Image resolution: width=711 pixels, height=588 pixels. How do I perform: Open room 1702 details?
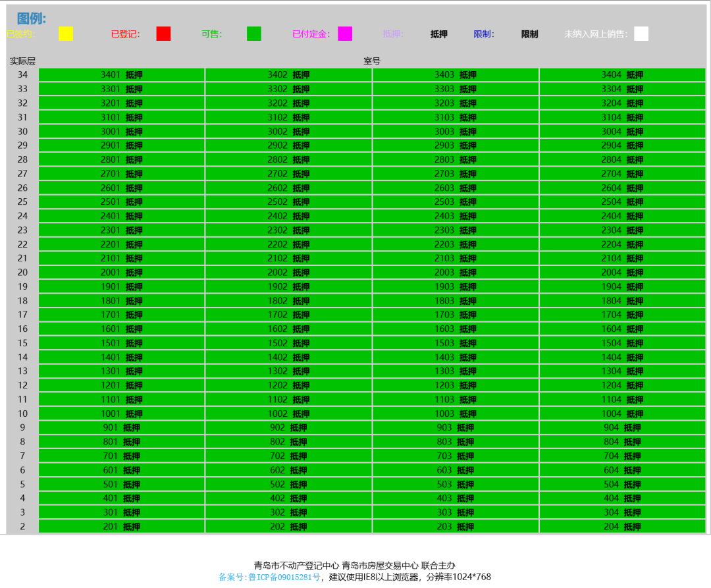click(x=288, y=315)
